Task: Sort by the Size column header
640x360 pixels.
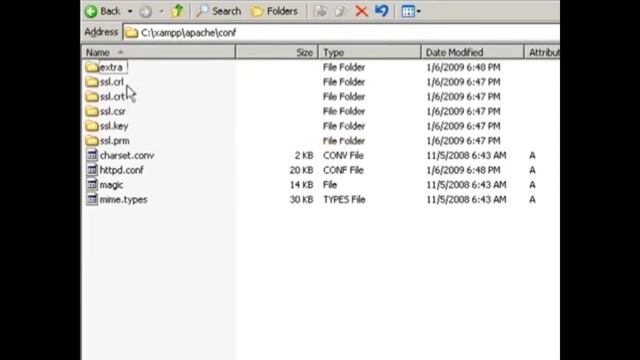Action: [x=277, y=52]
